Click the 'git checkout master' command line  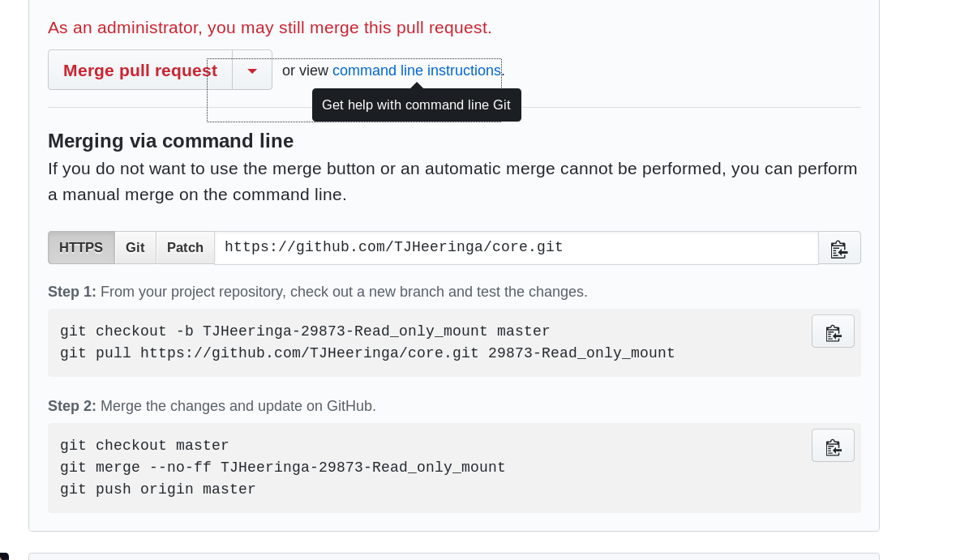[144, 446]
